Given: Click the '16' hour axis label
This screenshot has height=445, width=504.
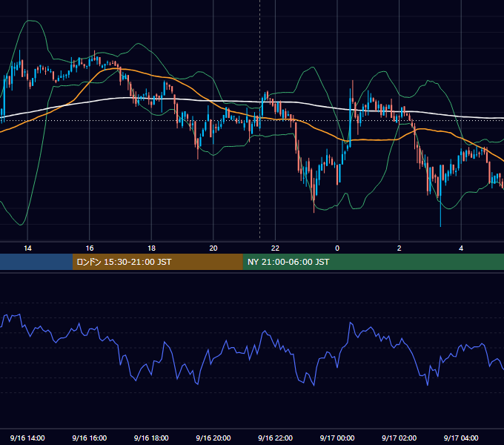Looking at the screenshot, I should pyautogui.click(x=90, y=248).
